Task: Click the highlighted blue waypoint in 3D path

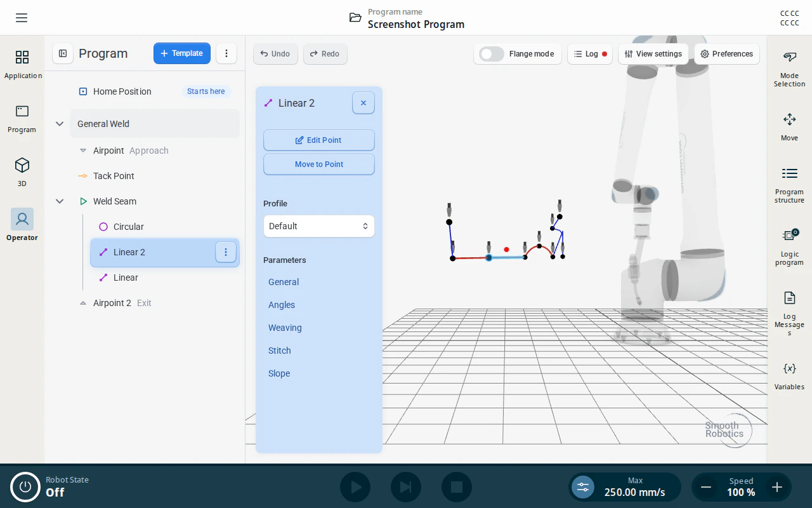Action: 488,258
